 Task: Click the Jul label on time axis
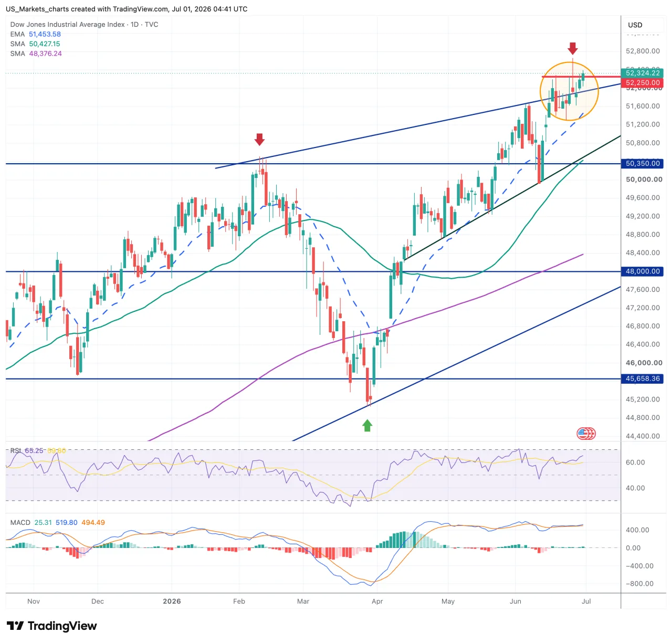click(586, 602)
